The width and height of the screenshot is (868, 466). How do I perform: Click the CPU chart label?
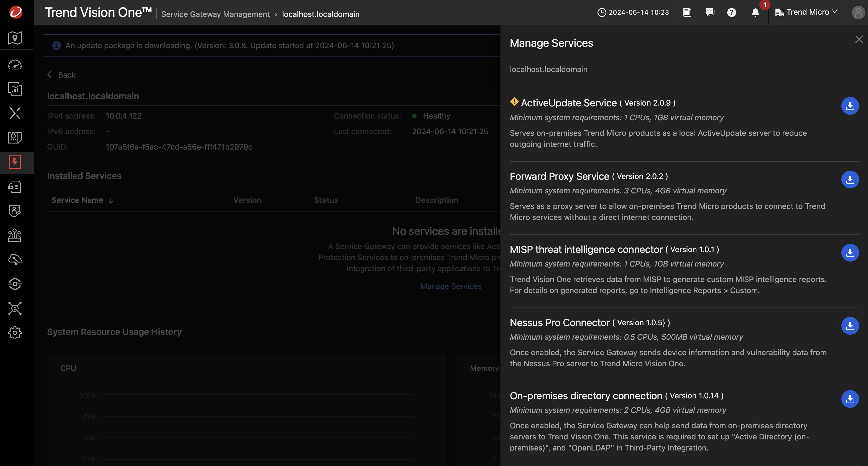coord(68,368)
